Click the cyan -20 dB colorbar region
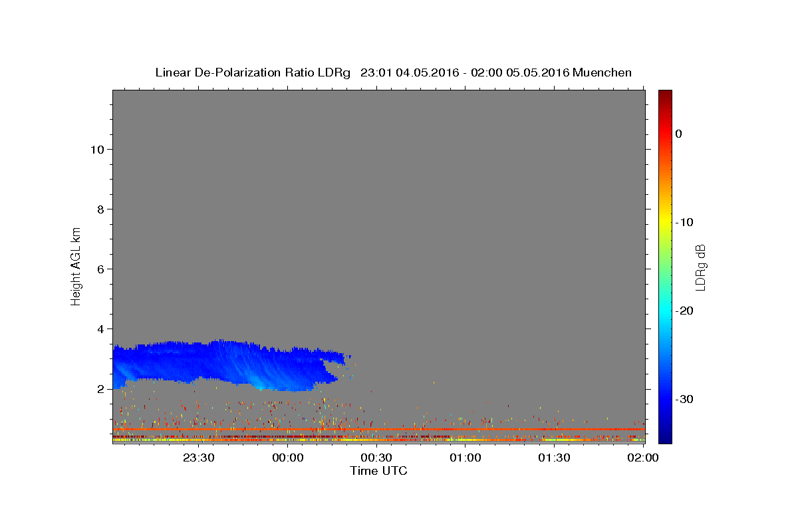Viewport: 798px width, 532px height. (x=665, y=311)
